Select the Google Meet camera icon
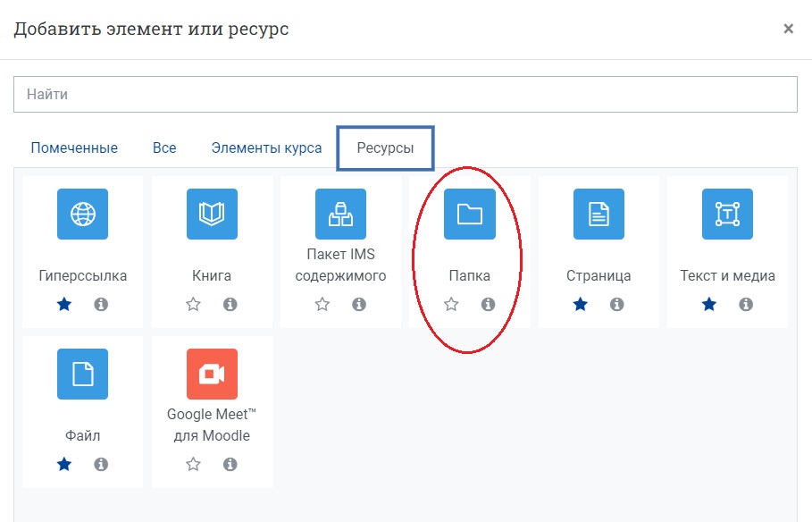Image resolution: width=812 pixels, height=522 pixels. click(212, 375)
